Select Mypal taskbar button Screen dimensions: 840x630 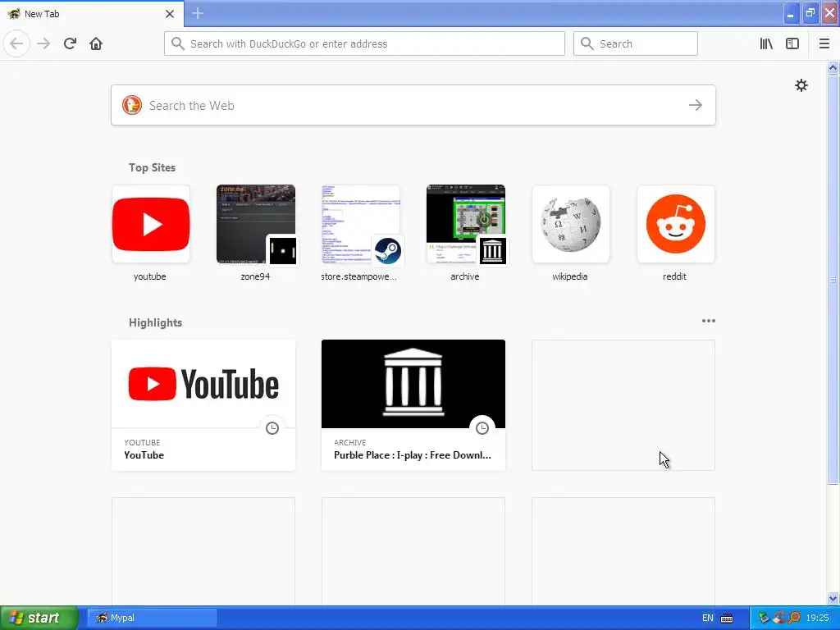pyautogui.click(x=152, y=618)
